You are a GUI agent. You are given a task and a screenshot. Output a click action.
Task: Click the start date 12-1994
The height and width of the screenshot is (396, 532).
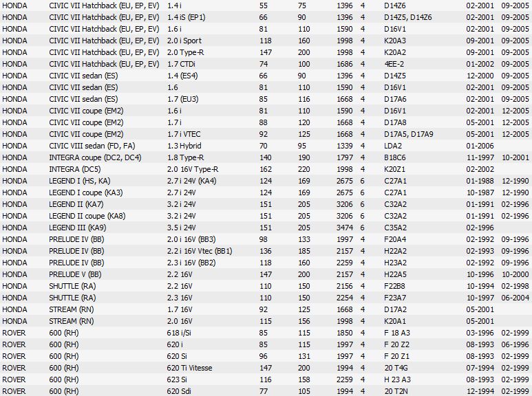pos(480,392)
